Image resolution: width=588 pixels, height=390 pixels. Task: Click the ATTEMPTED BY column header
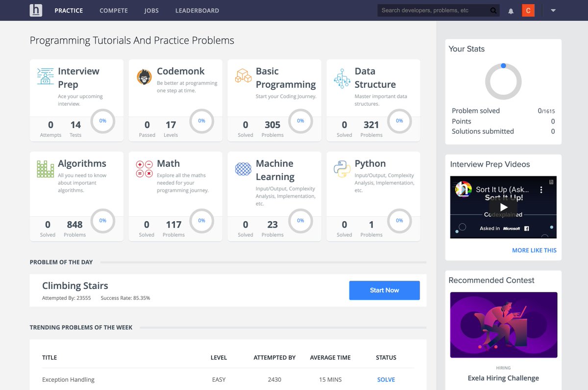pyautogui.click(x=274, y=358)
